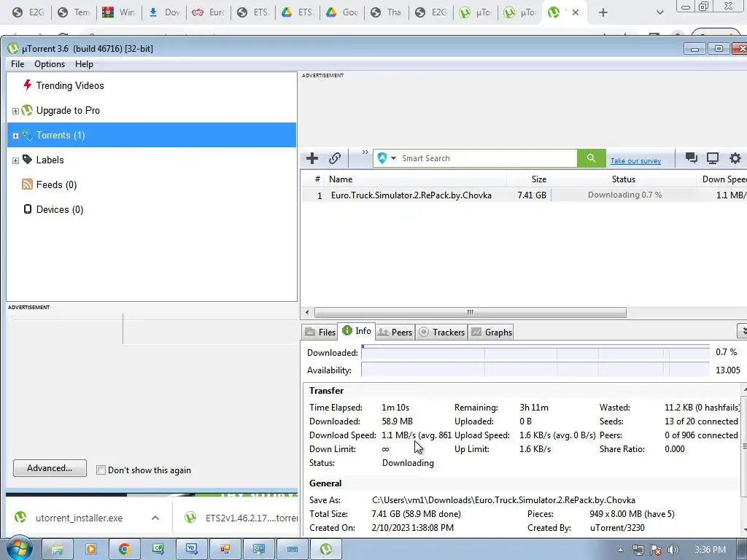
Task: Click the horizontal scrollbar thumb in torrent list
Action: [471, 312]
